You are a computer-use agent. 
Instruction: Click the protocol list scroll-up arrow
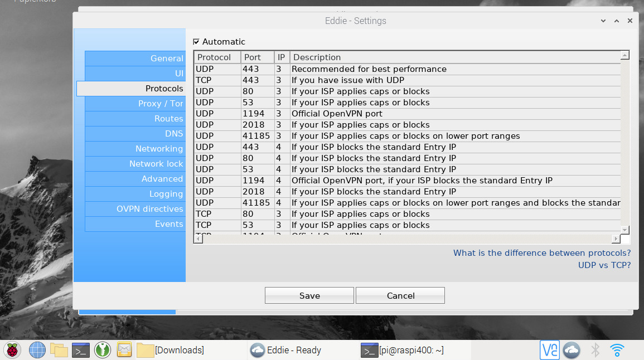click(x=624, y=55)
